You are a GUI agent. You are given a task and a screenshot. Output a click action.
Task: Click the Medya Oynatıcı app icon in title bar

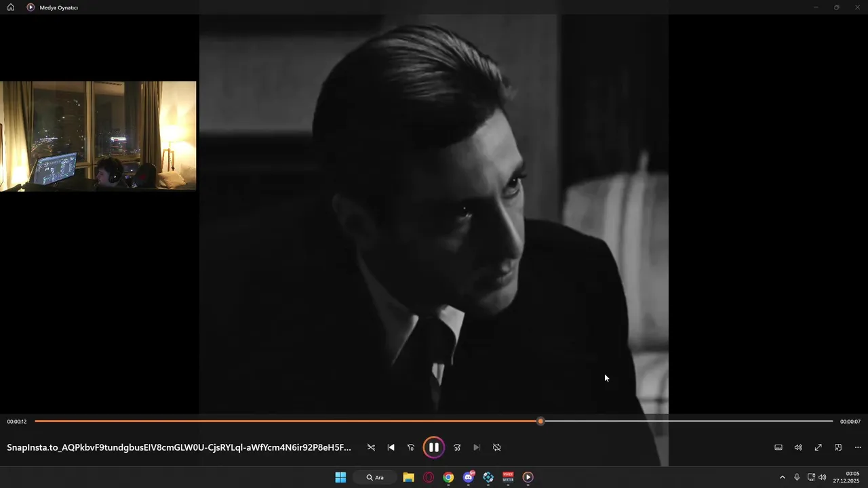(31, 7)
